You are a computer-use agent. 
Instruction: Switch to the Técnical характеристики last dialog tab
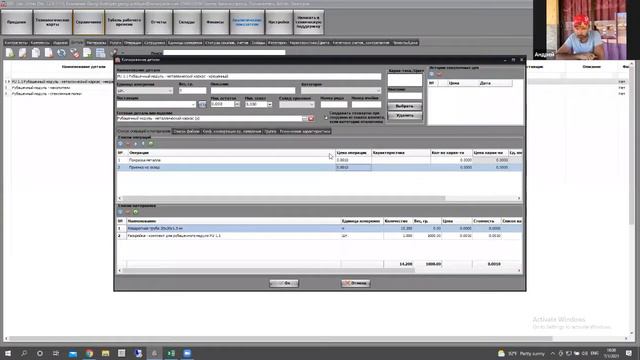coord(304,131)
